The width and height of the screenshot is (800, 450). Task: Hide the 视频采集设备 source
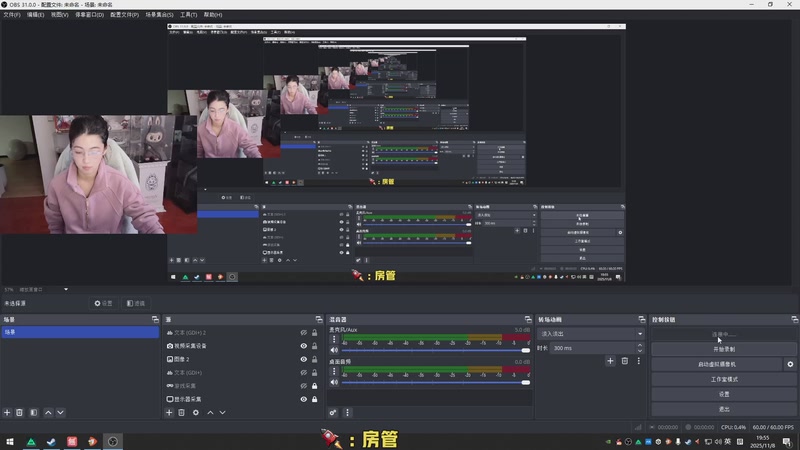point(304,346)
